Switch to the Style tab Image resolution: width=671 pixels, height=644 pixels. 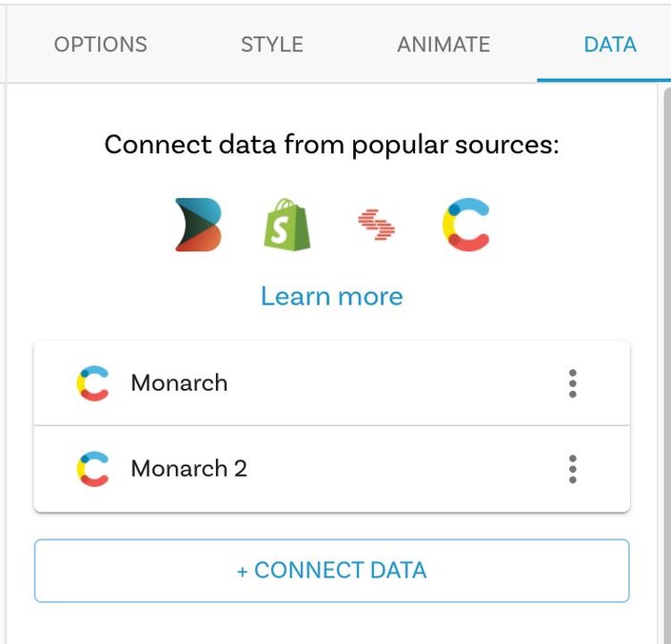point(272,45)
